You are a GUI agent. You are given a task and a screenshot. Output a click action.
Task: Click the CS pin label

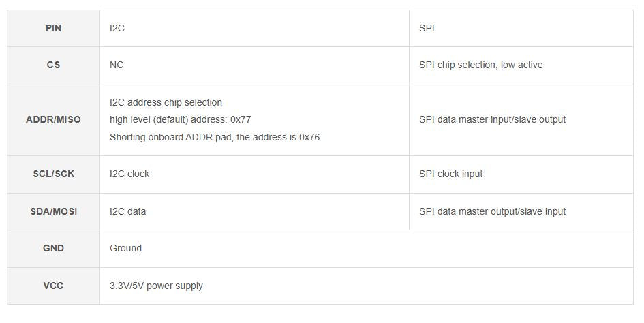pos(53,65)
